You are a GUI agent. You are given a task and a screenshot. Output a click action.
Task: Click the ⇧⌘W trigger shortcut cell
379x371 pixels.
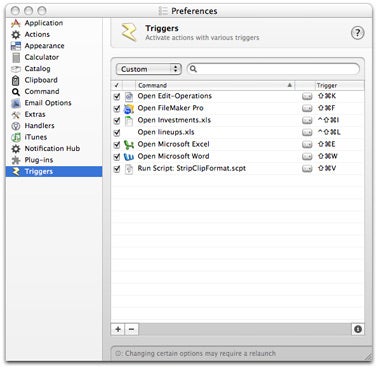click(x=327, y=156)
